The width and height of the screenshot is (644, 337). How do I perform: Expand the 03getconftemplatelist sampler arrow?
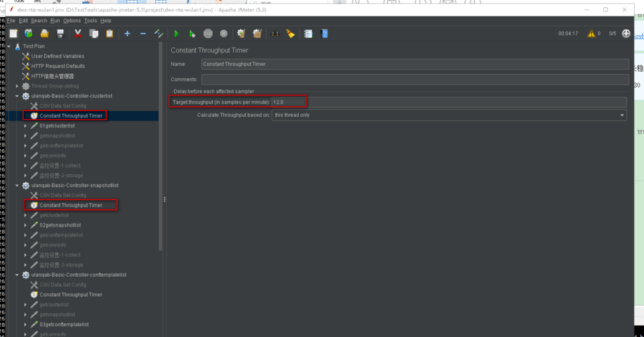coord(26,325)
